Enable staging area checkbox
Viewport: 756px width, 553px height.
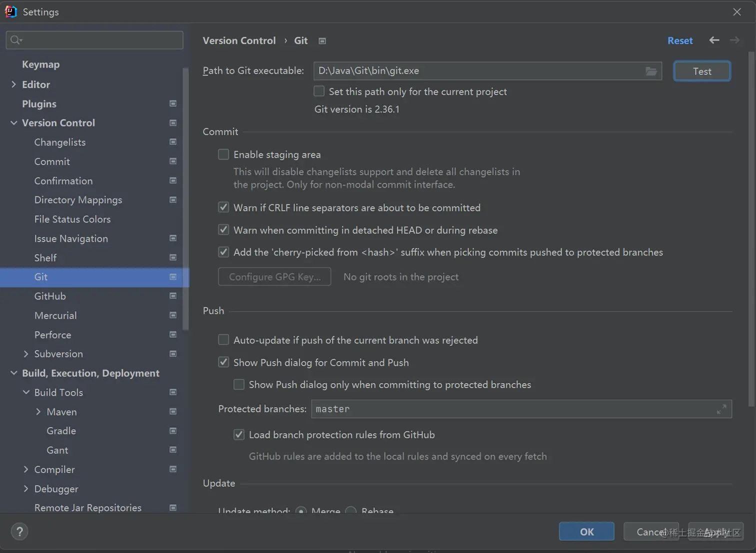click(x=223, y=154)
